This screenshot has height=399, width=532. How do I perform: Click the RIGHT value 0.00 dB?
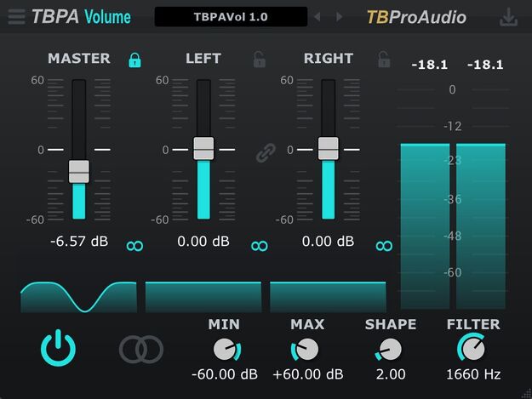click(328, 242)
